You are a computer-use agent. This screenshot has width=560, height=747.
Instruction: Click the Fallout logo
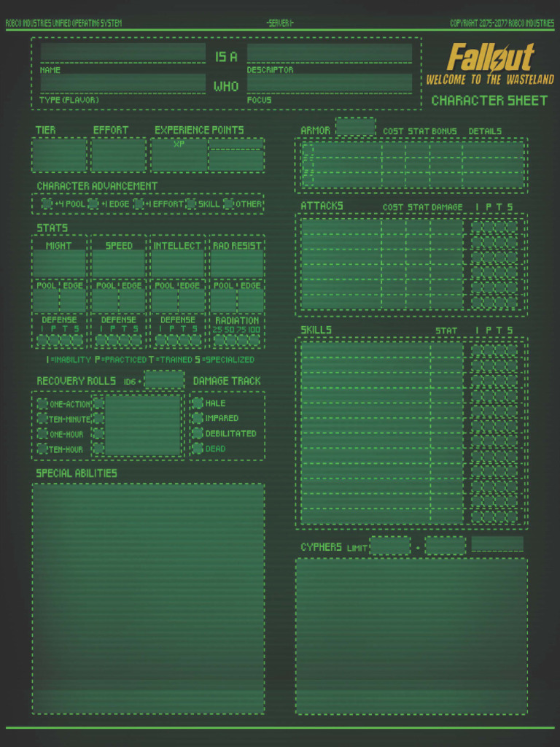(x=491, y=57)
